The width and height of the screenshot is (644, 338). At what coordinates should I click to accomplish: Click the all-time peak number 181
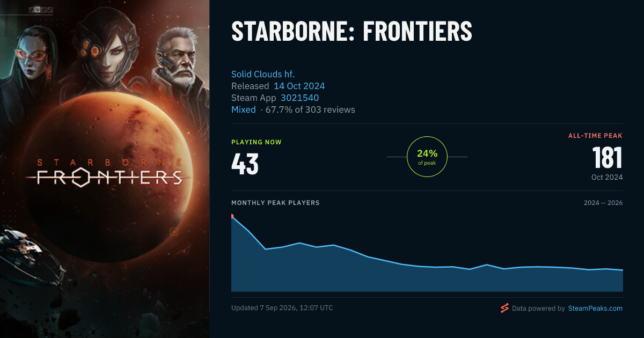608,158
